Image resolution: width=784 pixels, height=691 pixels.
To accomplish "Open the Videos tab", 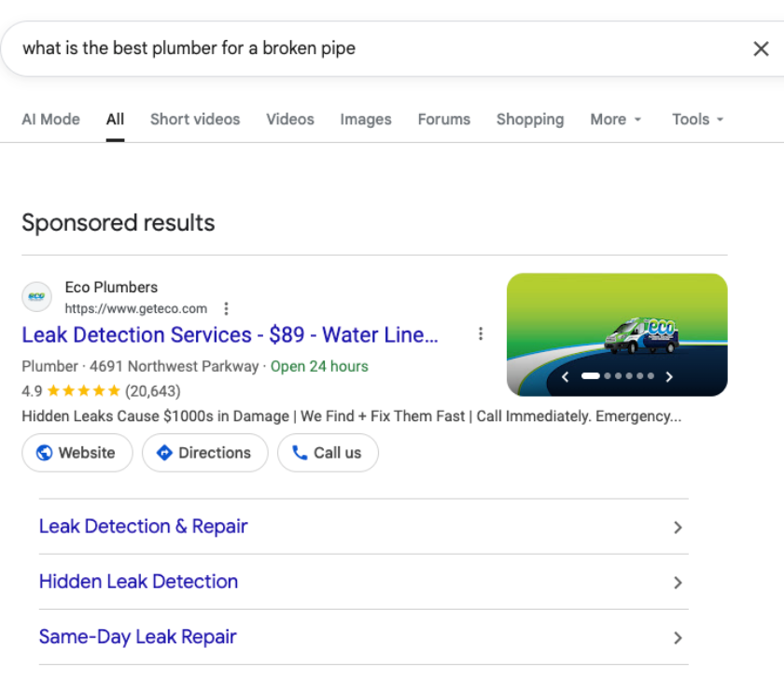I will point(290,120).
